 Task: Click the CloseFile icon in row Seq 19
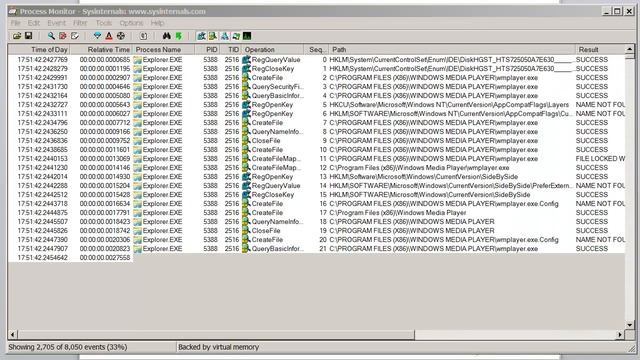pos(246,231)
